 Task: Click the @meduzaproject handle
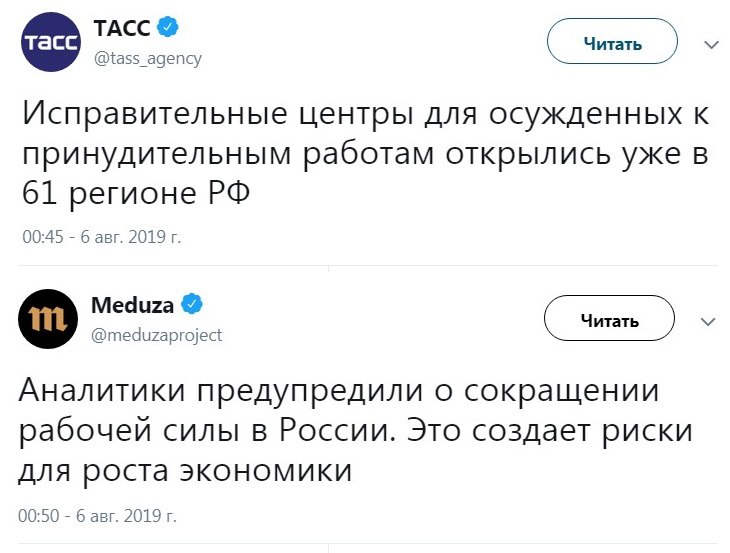click(156, 336)
